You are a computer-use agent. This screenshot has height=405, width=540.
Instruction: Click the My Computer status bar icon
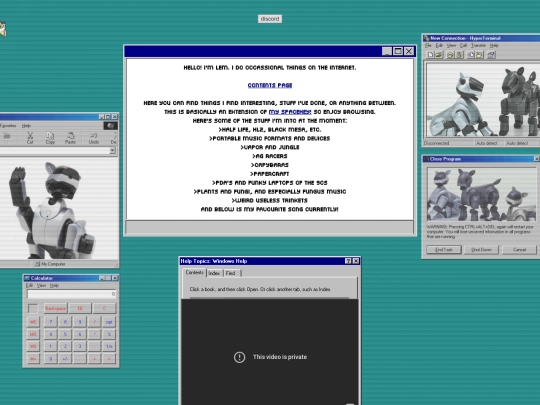tap(38, 264)
